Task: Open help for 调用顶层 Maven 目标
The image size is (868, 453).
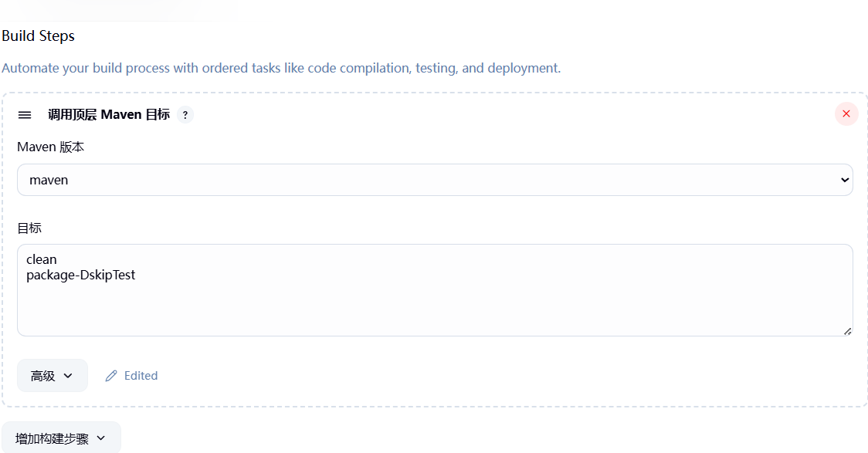Action: tap(185, 115)
